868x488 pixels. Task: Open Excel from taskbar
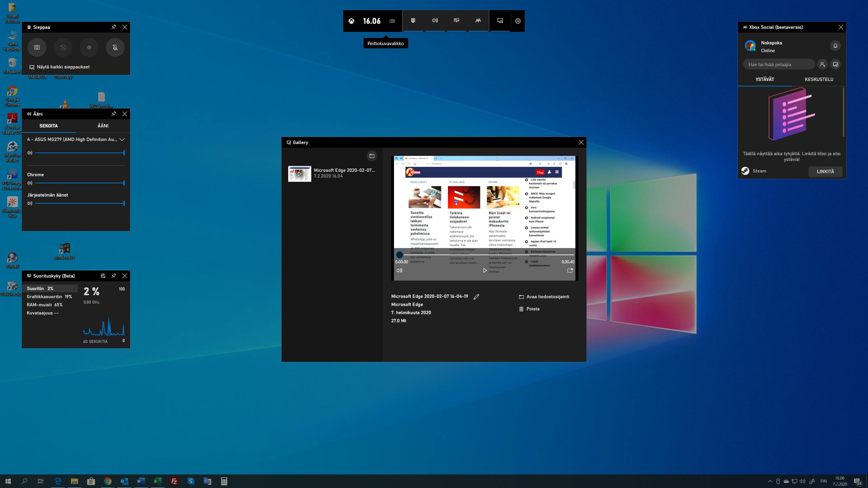(x=157, y=481)
